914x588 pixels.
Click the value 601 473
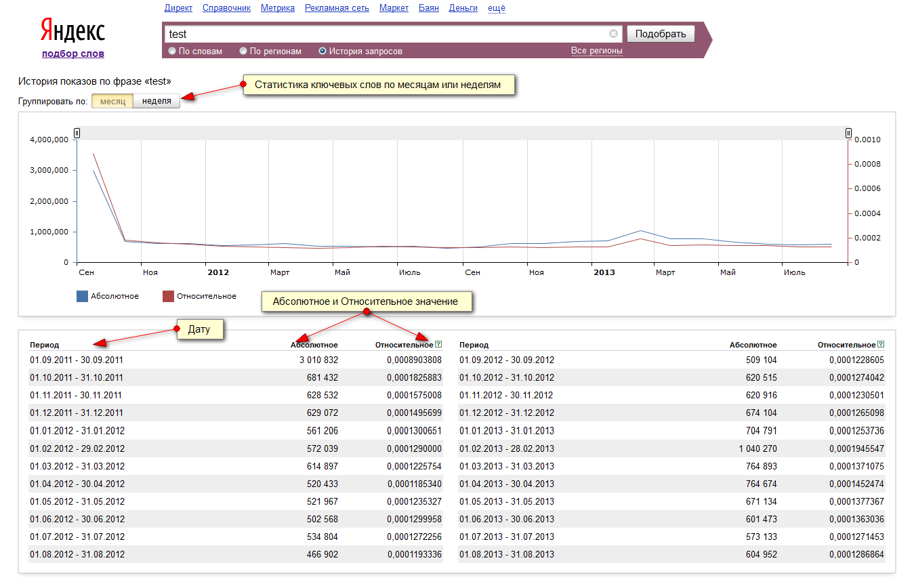click(x=762, y=519)
